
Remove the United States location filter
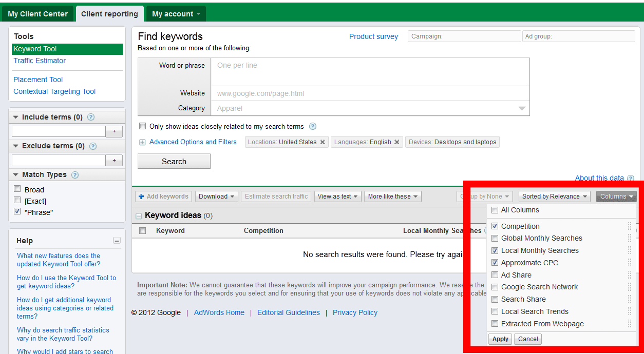(323, 142)
